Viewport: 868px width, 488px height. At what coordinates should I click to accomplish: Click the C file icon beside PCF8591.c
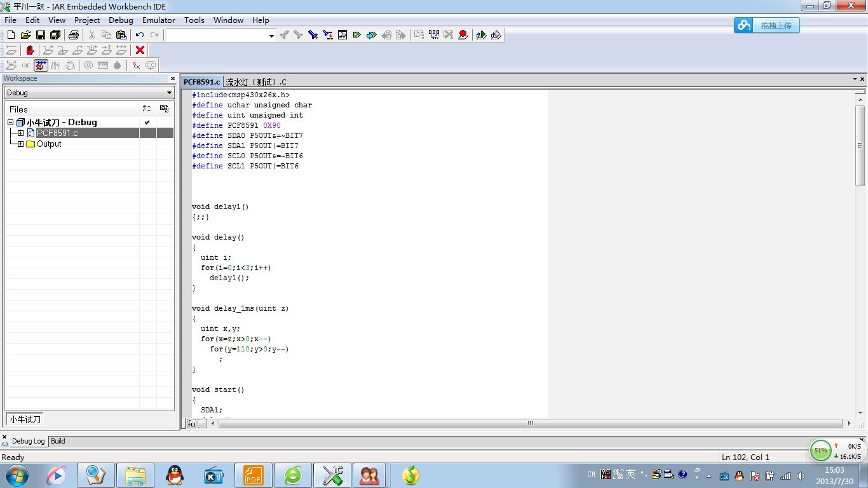click(31, 133)
